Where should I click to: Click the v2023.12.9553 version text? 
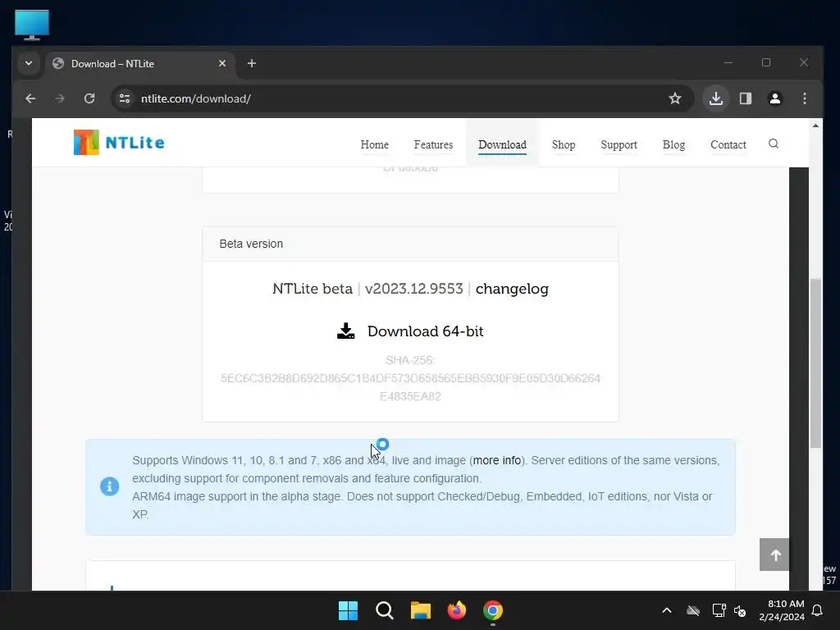pos(413,289)
